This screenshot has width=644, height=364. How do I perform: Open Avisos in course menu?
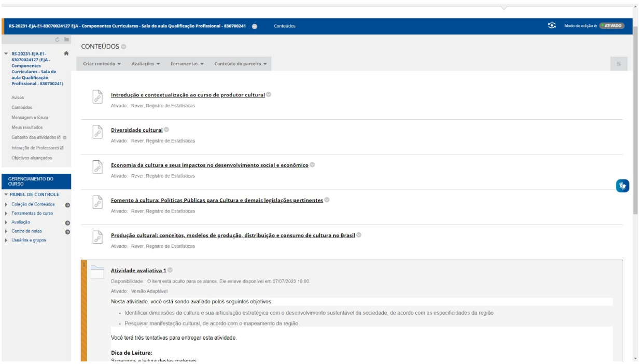(18, 97)
